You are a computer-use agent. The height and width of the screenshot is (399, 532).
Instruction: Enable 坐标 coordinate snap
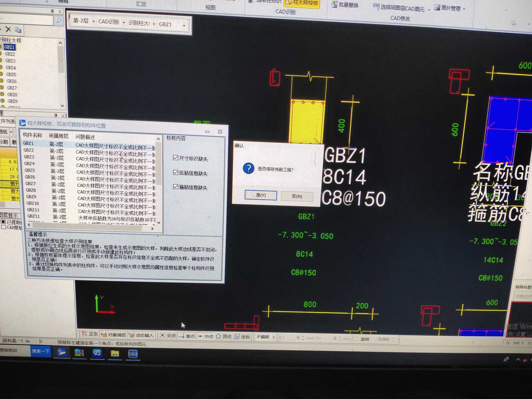click(x=242, y=336)
